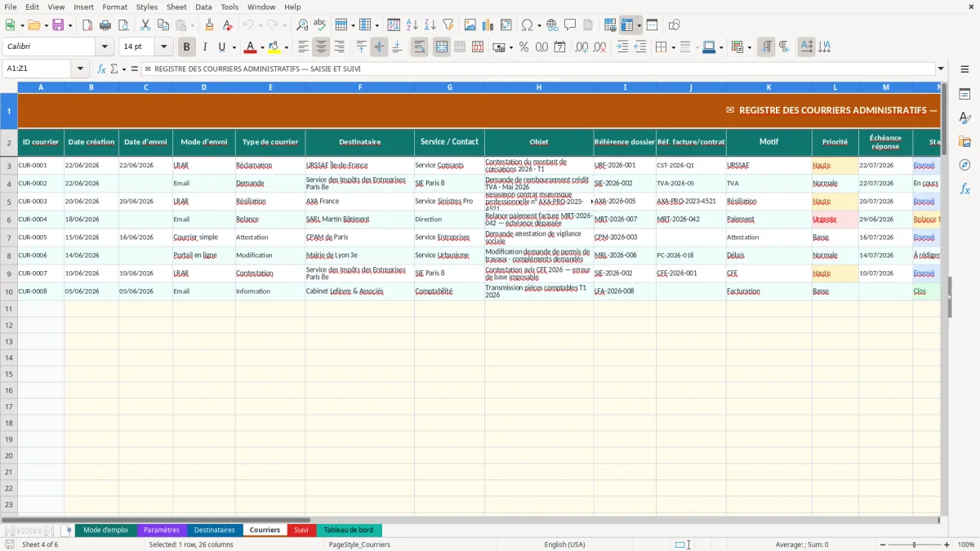Toggle Bold formatting
This screenshot has width=980, height=551.
187,47
